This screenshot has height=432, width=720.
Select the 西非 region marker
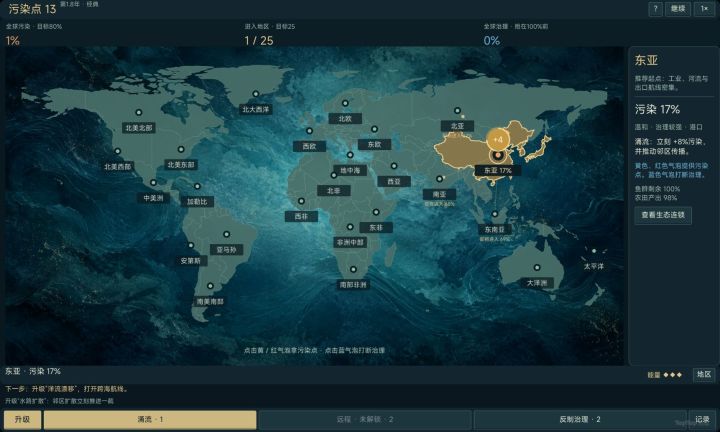(301, 201)
